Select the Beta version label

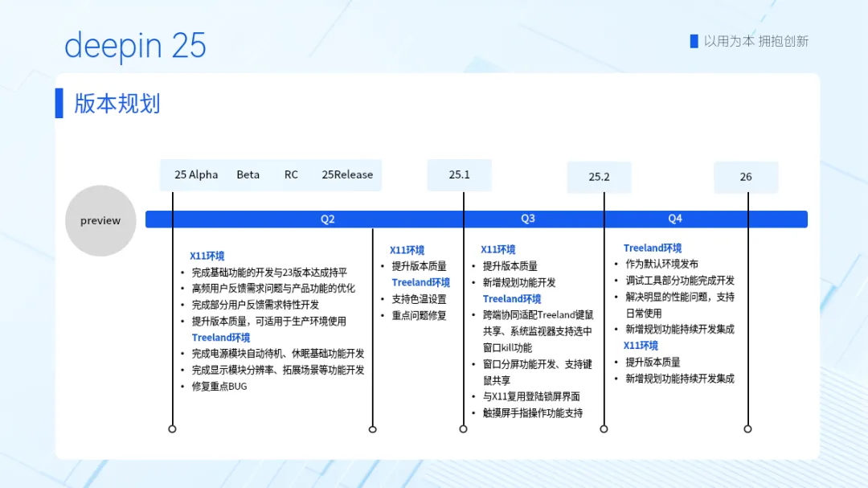click(x=248, y=174)
